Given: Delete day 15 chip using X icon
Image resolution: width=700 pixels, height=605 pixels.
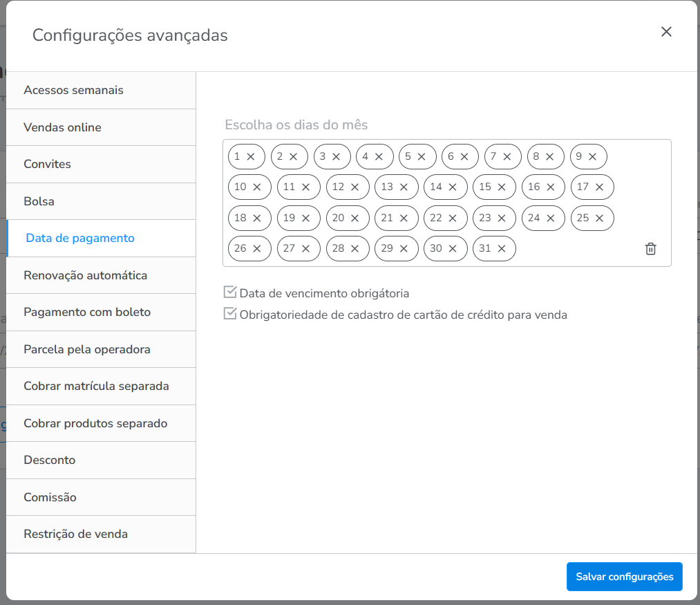Looking at the screenshot, I should tap(502, 187).
